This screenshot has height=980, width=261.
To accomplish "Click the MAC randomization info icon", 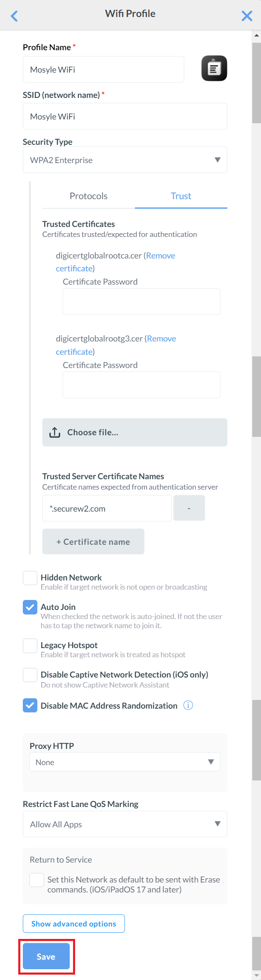I will (x=188, y=705).
